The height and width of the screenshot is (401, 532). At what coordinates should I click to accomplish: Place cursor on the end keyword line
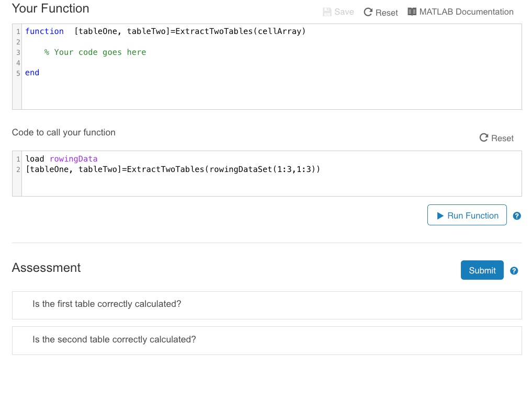point(31,72)
